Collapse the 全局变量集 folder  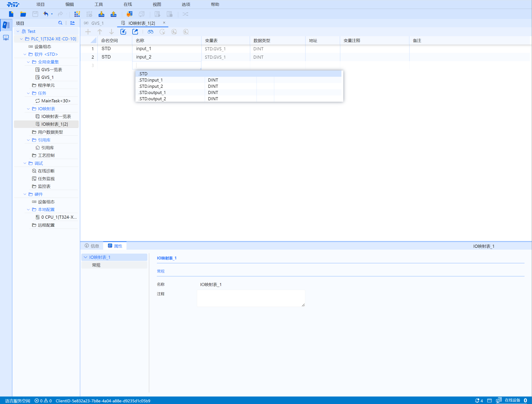pos(28,62)
